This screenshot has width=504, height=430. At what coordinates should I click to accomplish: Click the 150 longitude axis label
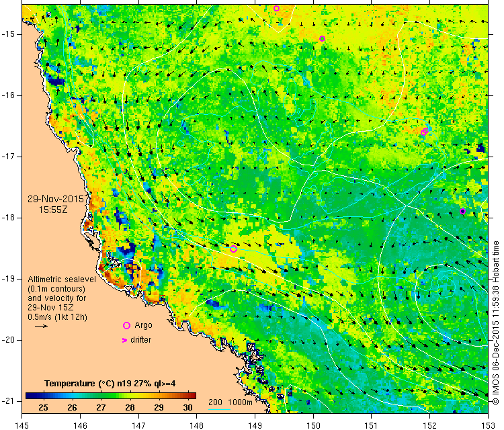[x=313, y=425]
